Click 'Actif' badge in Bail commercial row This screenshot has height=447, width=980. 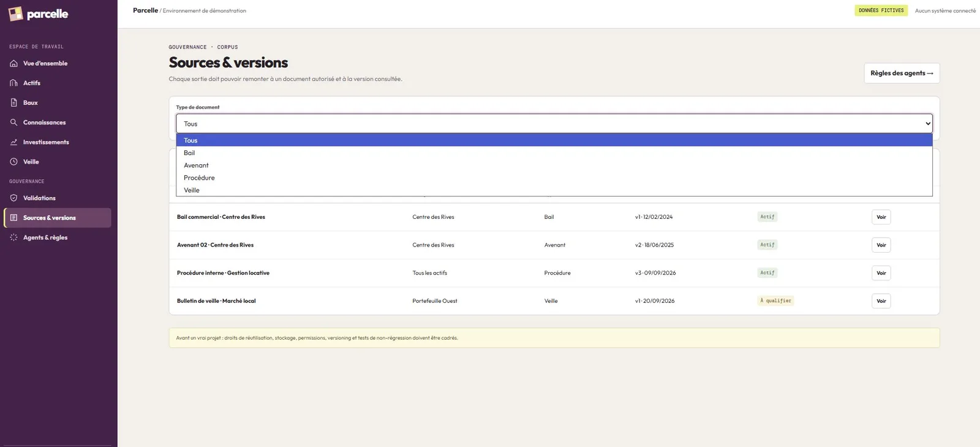(767, 217)
